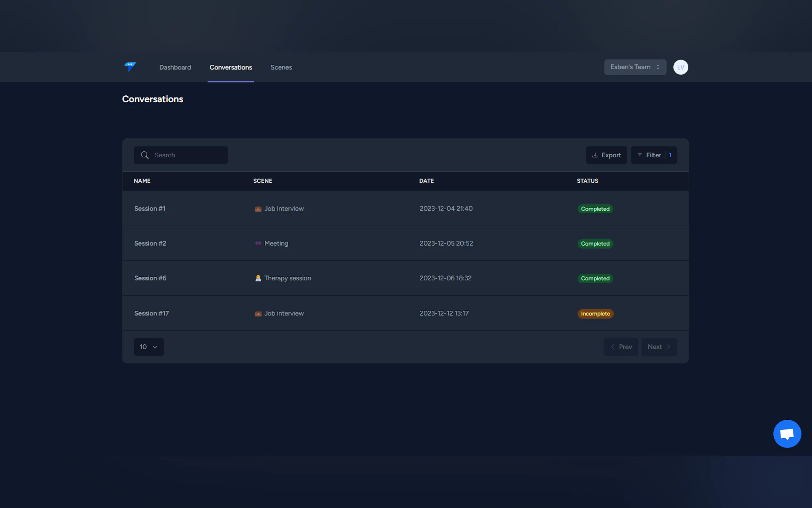Open the Filter options button
The height and width of the screenshot is (508, 812).
[653, 155]
